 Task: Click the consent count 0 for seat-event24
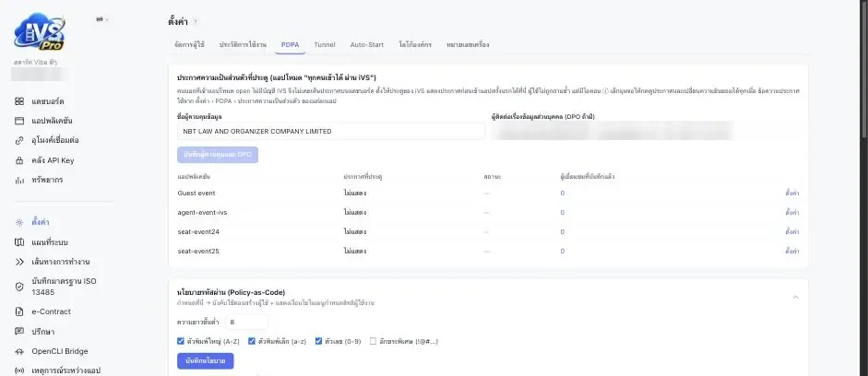click(x=563, y=231)
